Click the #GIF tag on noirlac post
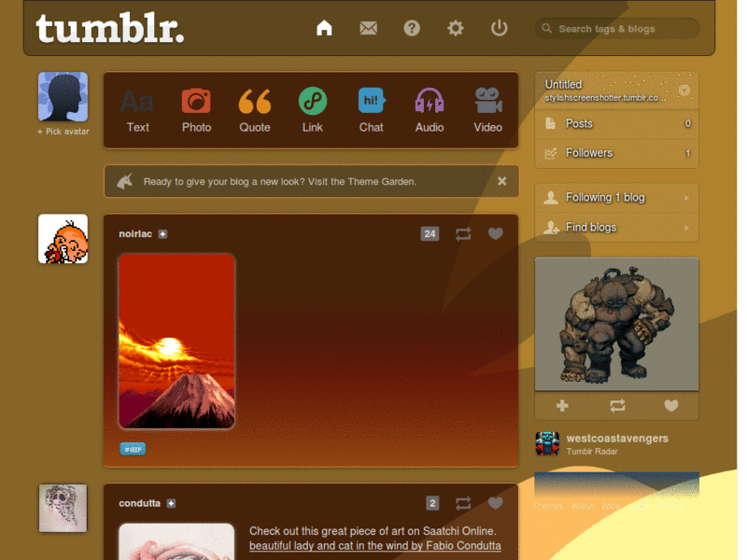 pyautogui.click(x=133, y=449)
